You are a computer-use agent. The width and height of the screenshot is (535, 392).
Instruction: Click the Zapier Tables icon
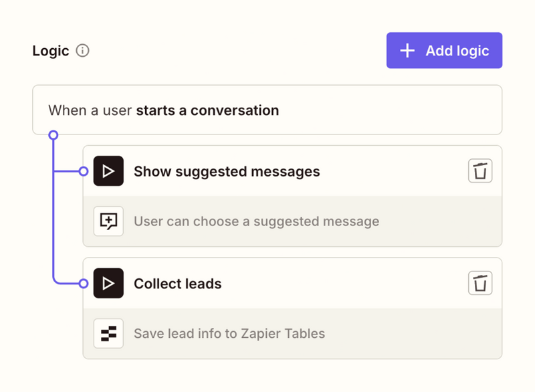(108, 333)
